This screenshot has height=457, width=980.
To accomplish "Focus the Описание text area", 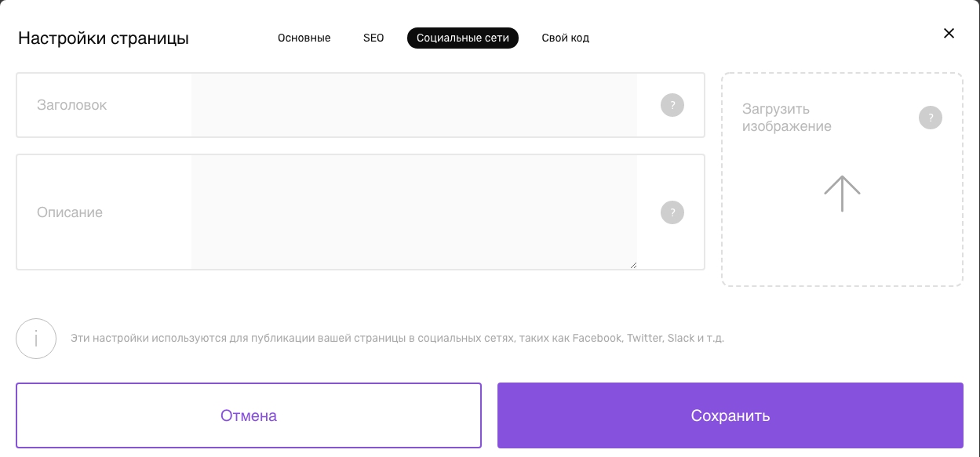I will tap(413, 212).
